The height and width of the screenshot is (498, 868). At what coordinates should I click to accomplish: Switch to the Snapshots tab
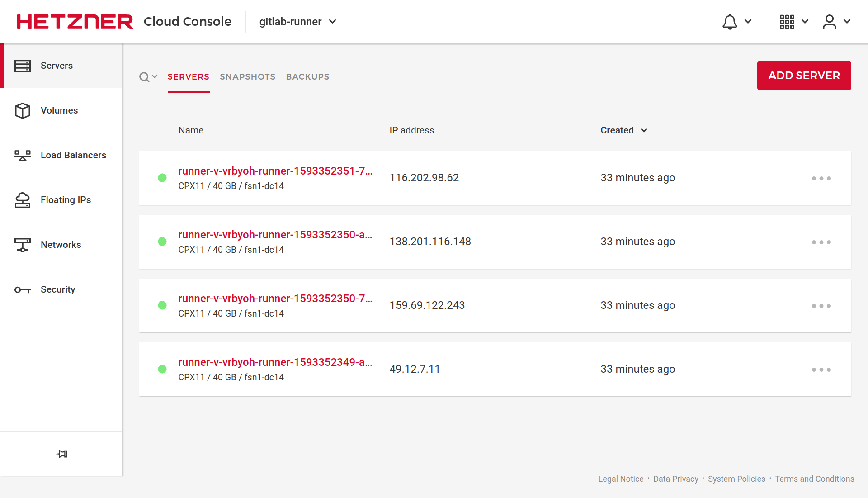coord(247,77)
